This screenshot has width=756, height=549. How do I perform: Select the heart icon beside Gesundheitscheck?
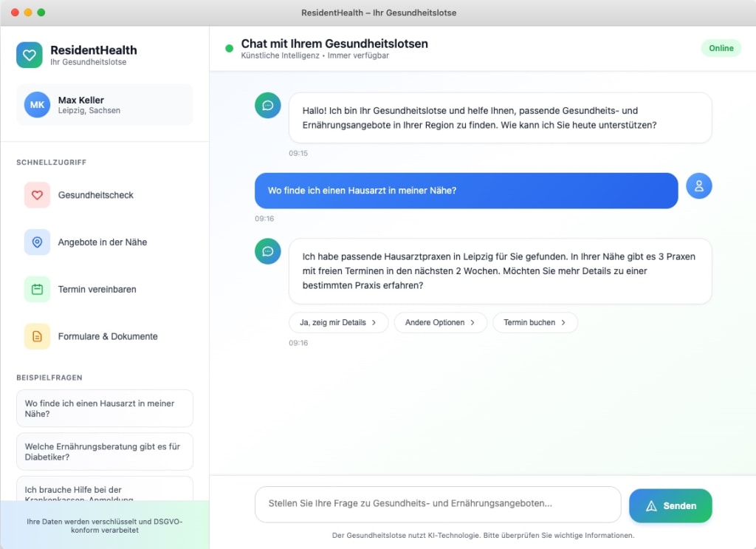click(x=38, y=195)
